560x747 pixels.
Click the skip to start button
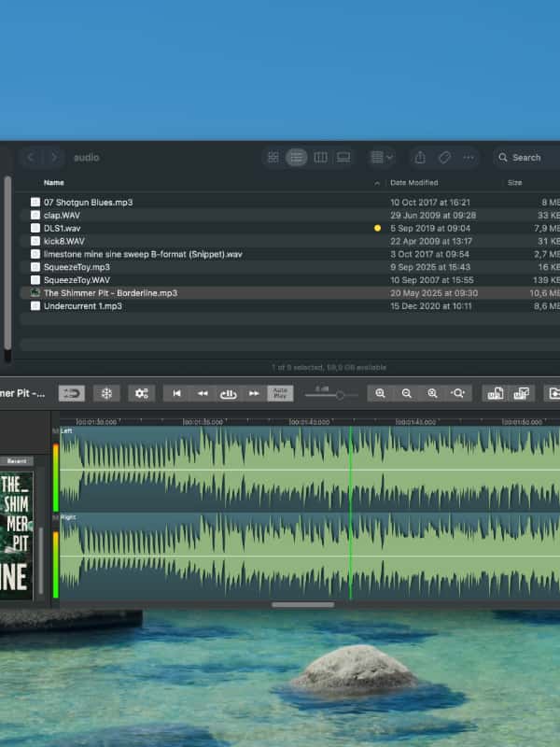coord(176,394)
